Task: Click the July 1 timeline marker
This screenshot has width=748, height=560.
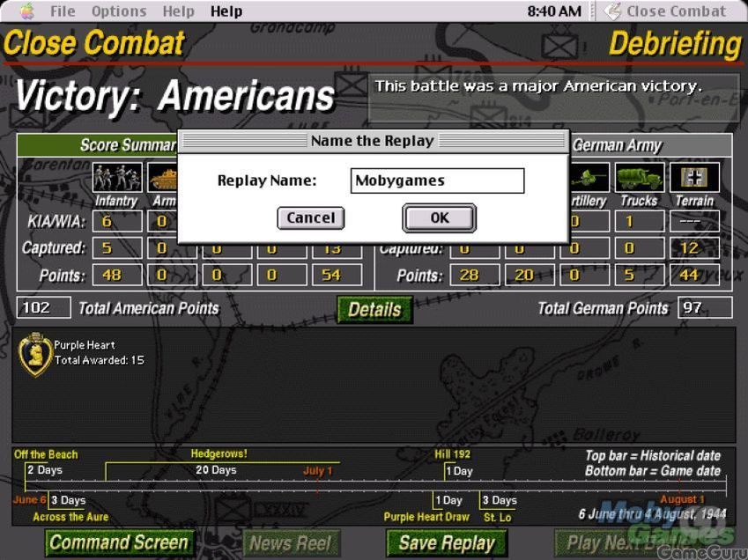Action: coord(318,471)
